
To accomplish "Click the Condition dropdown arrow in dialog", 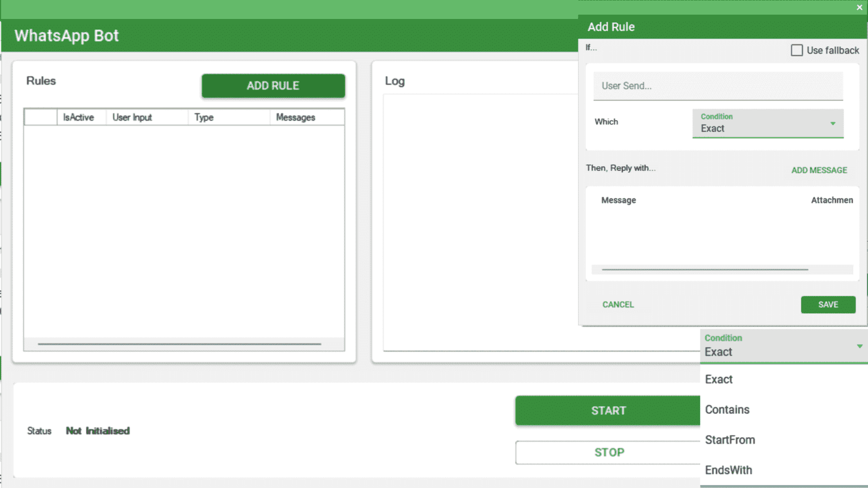I will (833, 124).
